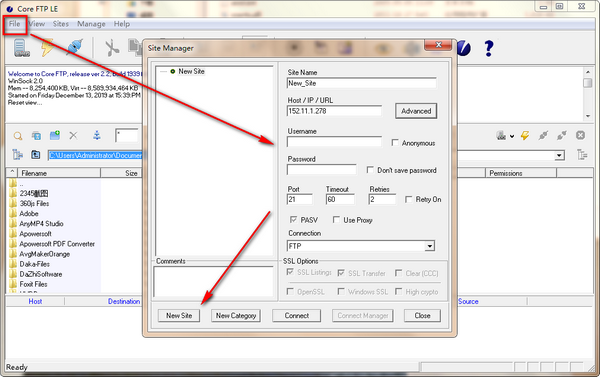The image size is (600, 377).
Task: Click the Connect button
Action: point(297,316)
